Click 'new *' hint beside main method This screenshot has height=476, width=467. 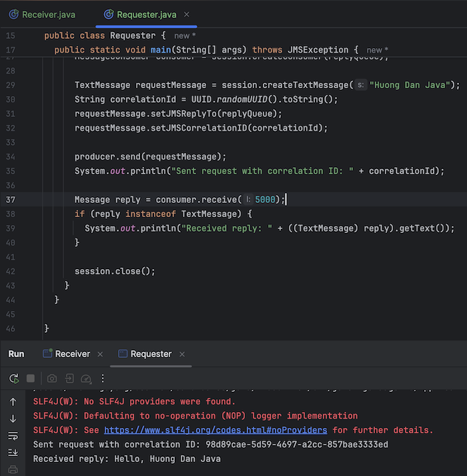point(377,50)
